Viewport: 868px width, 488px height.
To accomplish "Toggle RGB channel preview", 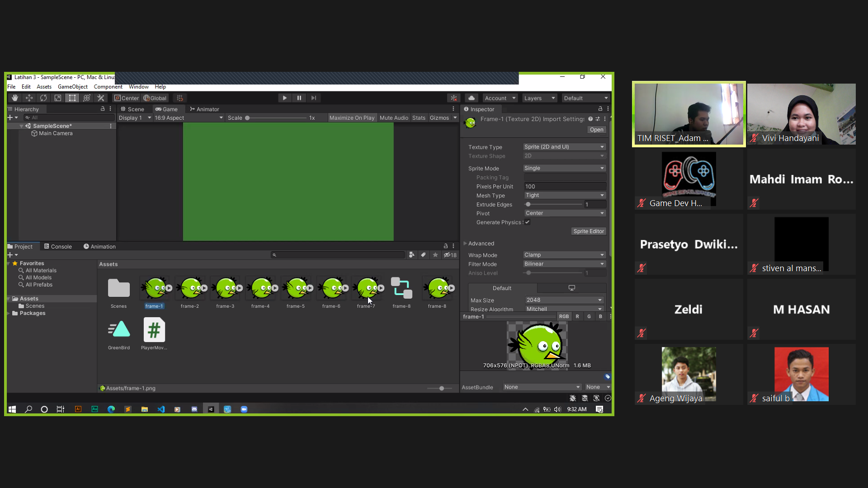I will coord(564,317).
